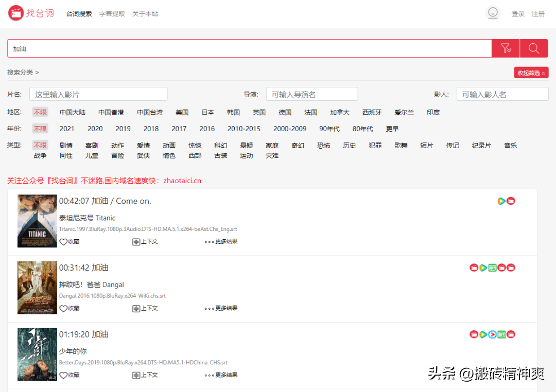Filter by year 2021
556x392 pixels.
point(66,129)
